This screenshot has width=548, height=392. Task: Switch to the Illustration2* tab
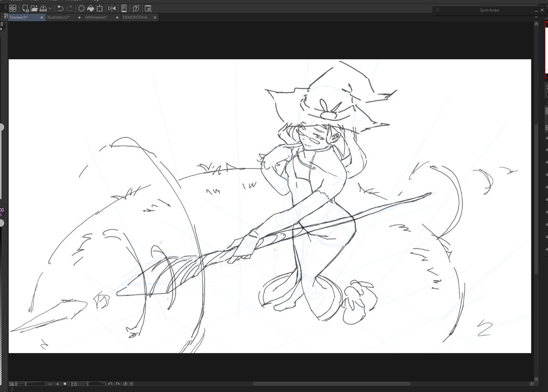coord(64,17)
